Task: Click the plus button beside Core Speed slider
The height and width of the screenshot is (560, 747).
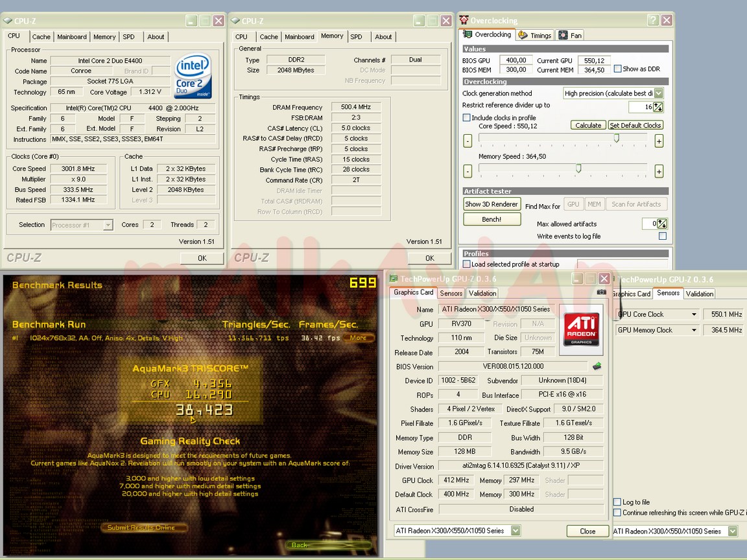Action: (659, 141)
